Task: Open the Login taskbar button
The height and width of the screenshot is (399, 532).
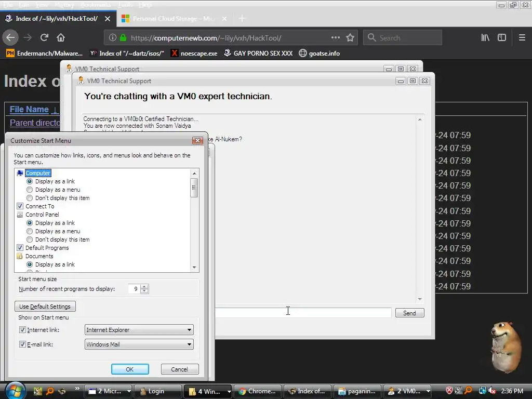Action: coord(158,391)
